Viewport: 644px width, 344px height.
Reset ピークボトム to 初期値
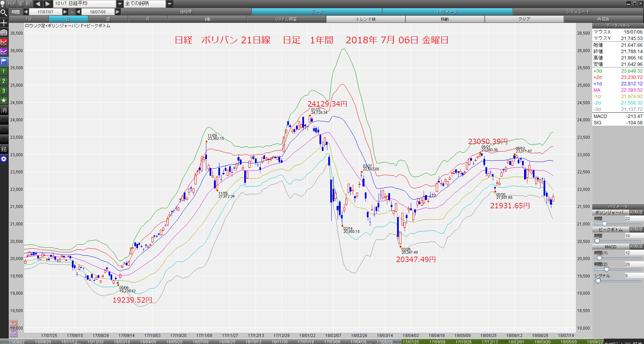click(636, 229)
